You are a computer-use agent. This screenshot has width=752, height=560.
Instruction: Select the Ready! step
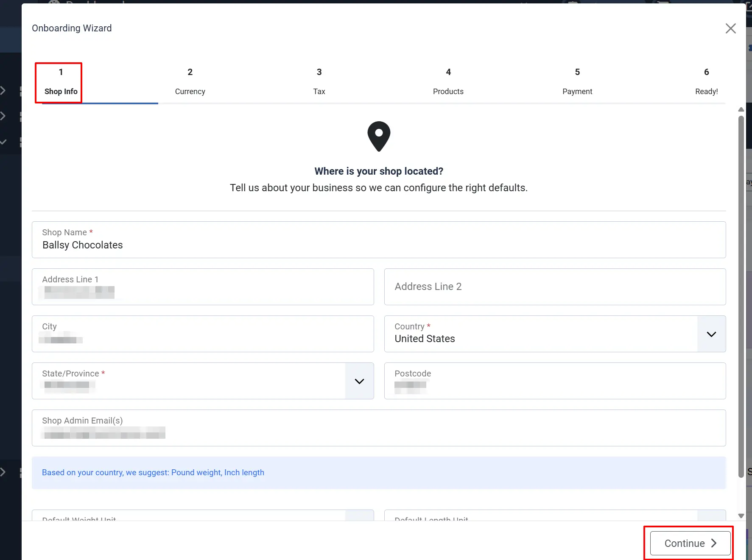(x=706, y=82)
